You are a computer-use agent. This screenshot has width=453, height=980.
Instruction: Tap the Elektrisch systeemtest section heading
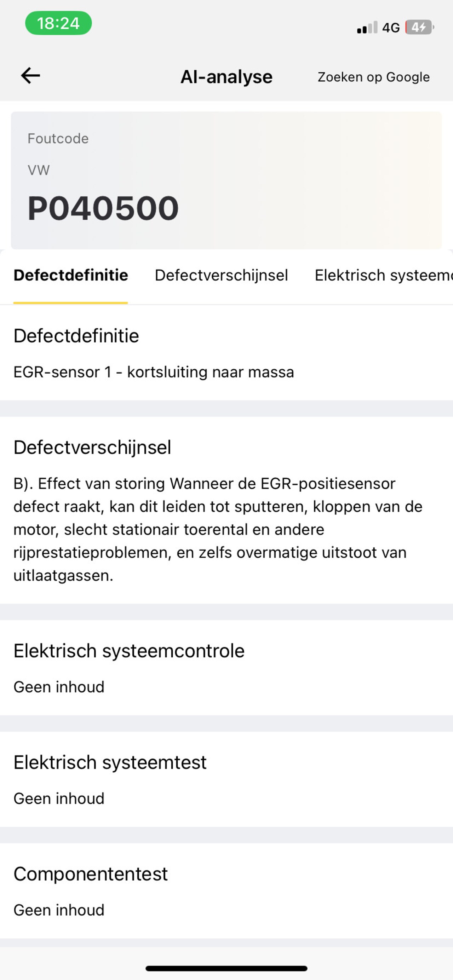pyautogui.click(x=110, y=762)
